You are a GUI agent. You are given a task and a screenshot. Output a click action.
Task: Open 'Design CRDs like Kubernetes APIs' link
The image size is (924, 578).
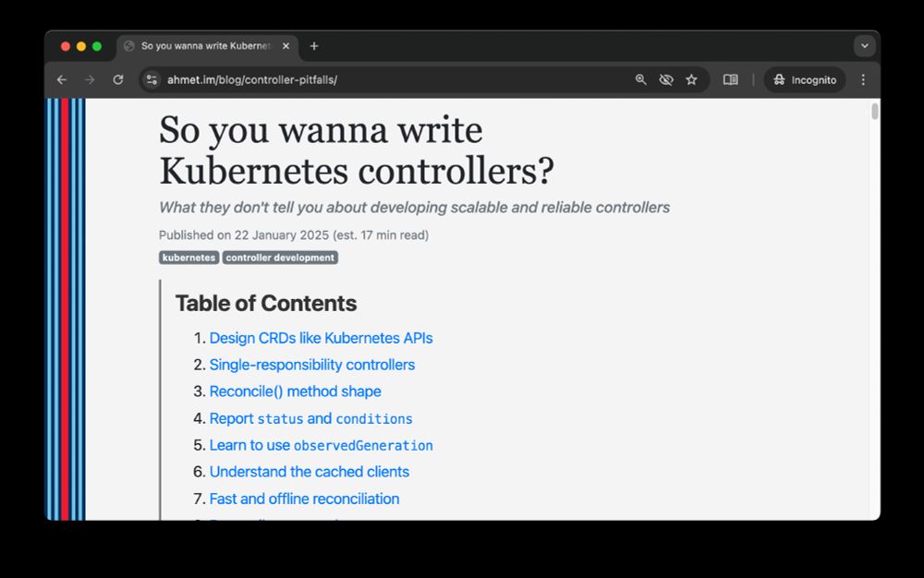pyautogui.click(x=322, y=338)
